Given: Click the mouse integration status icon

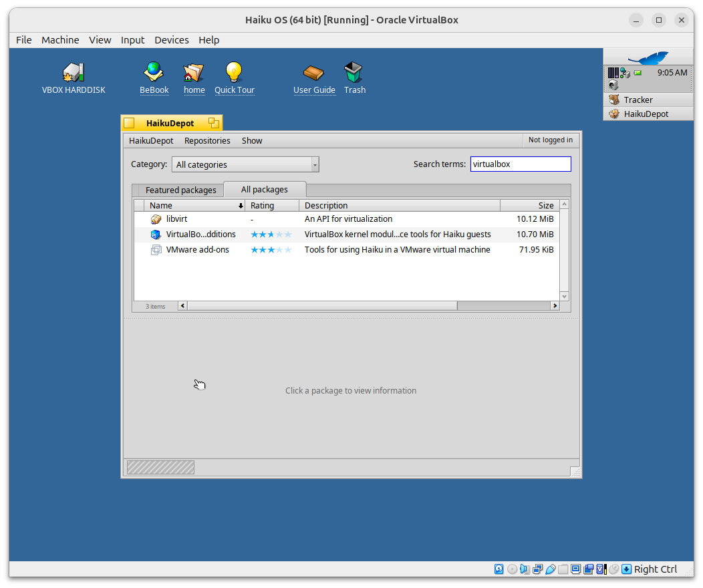Looking at the screenshot, I should tap(613, 569).
